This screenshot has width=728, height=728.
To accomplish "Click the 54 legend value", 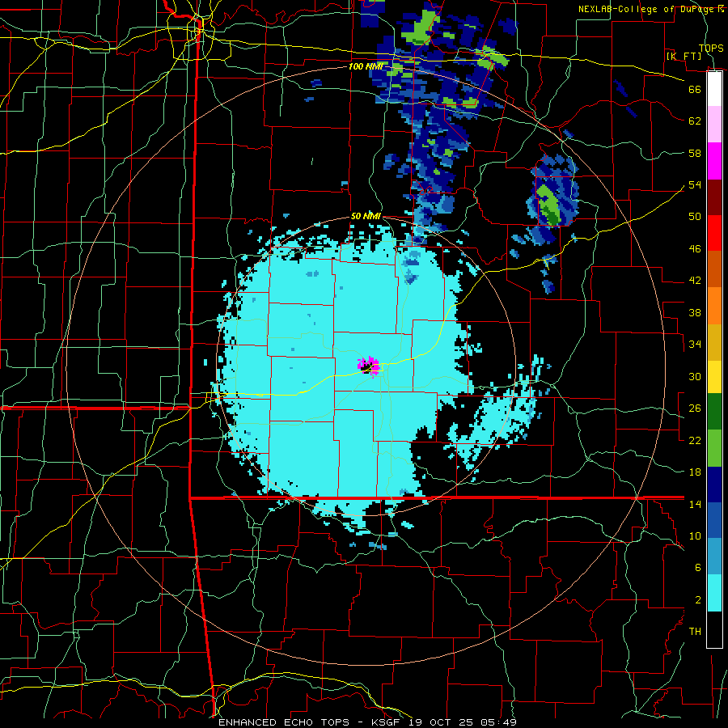I will coord(695,184).
